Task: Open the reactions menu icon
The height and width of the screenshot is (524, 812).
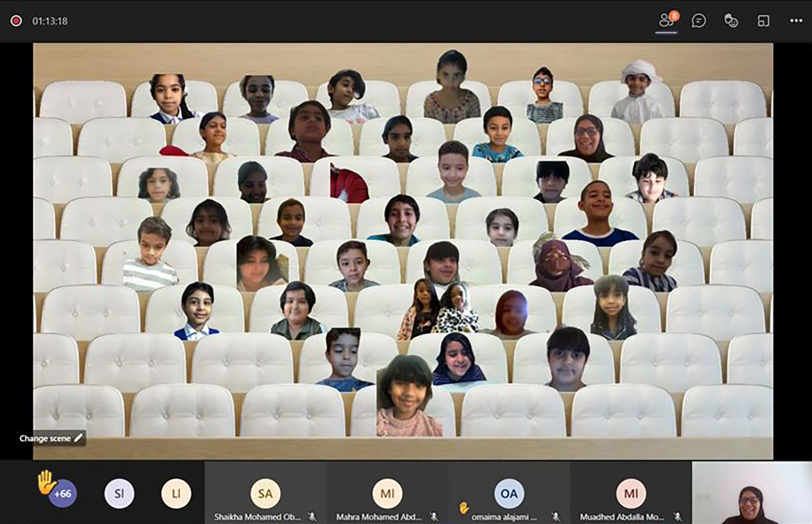Action: [x=731, y=21]
